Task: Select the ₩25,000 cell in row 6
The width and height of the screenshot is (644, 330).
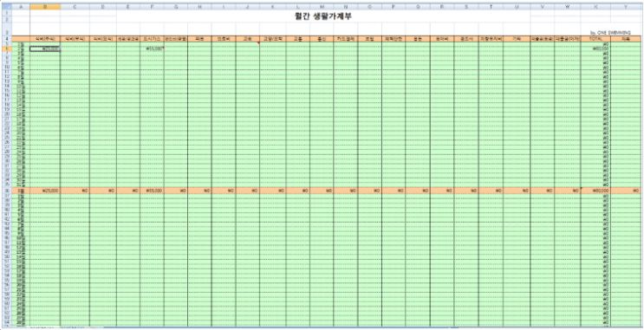Action: [x=45, y=49]
